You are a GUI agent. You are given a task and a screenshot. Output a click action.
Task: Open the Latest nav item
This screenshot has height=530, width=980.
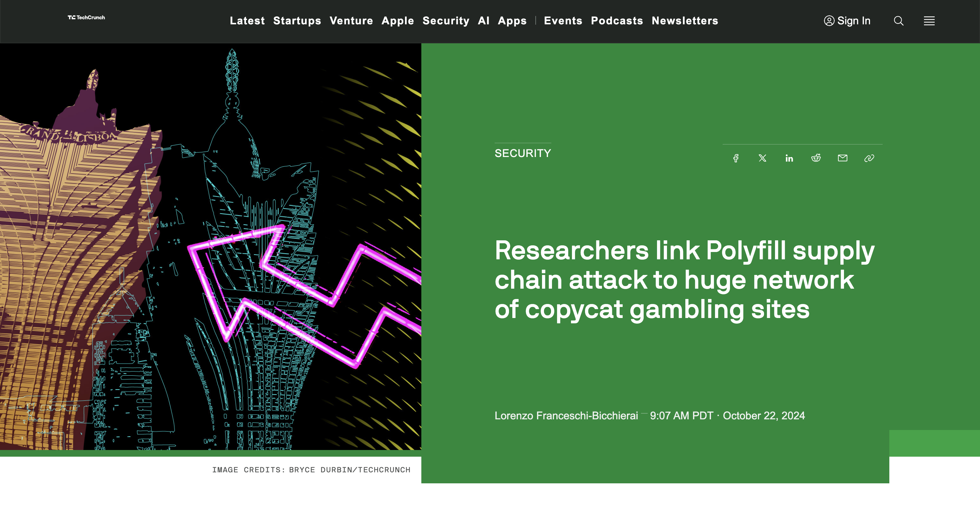[x=247, y=21]
